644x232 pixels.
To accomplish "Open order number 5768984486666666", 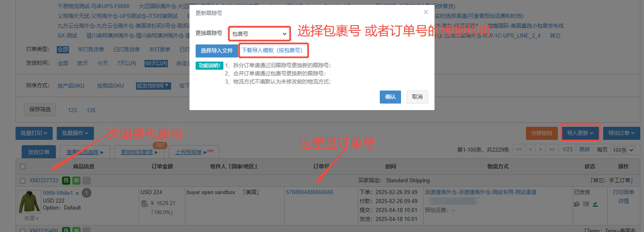I will coord(310,192).
